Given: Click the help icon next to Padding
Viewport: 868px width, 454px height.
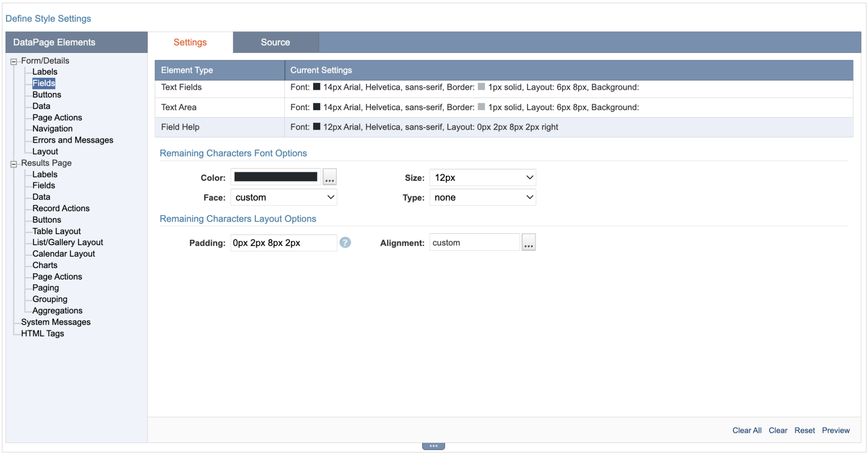Looking at the screenshot, I should tap(345, 243).
